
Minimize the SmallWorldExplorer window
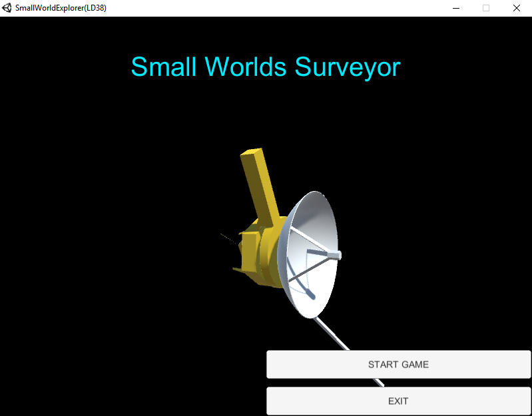tap(456, 8)
